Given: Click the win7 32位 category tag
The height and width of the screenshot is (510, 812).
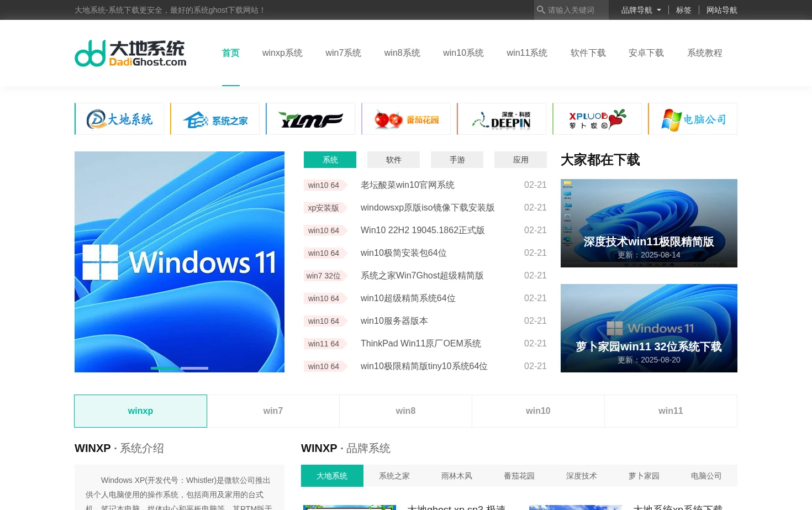Looking at the screenshot, I should [x=325, y=276].
